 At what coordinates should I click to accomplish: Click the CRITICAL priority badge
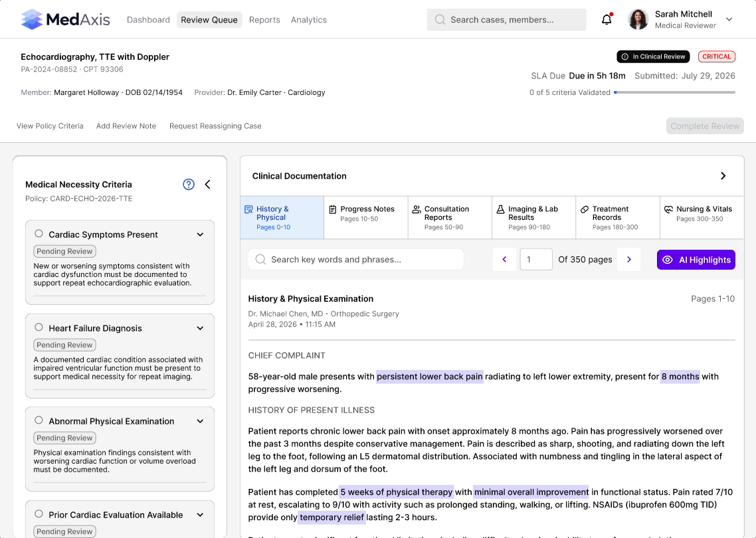tap(716, 56)
